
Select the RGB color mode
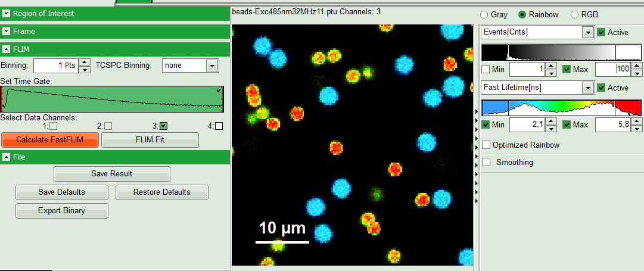575,14
